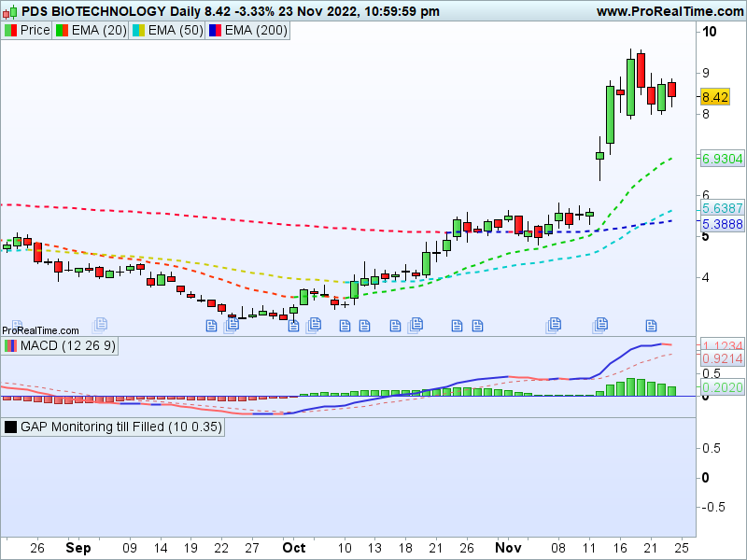Select the Price legend label
This screenshot has width=747, height=560.
tap(35, 31)
